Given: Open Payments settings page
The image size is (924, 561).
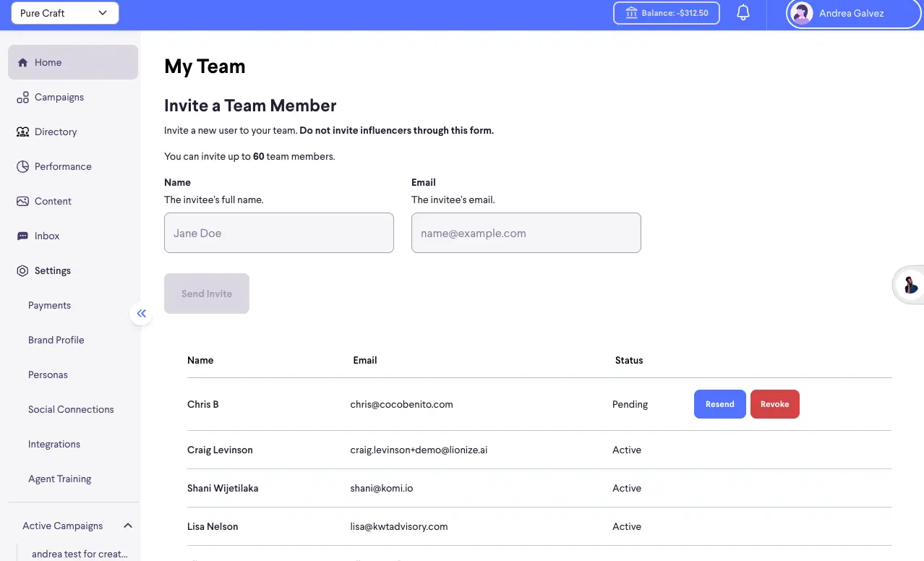Looking at the screenshot, I should (x=49, y=306).
